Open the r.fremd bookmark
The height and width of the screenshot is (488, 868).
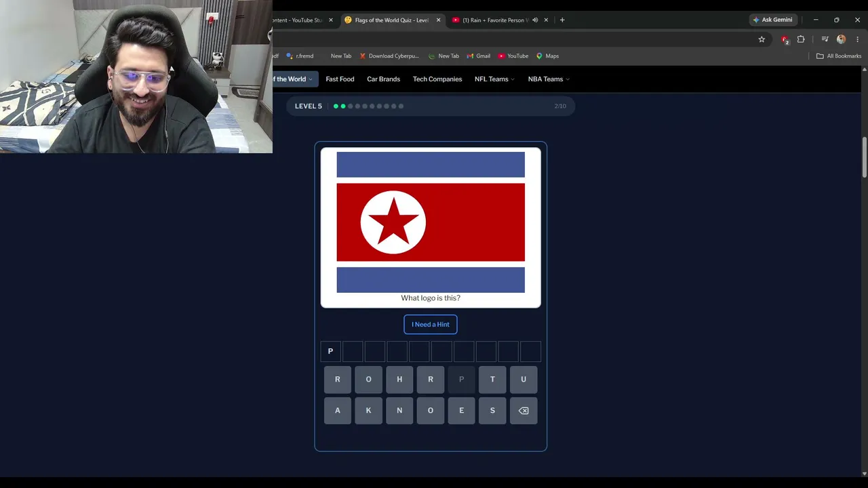[x=300, y=56]
